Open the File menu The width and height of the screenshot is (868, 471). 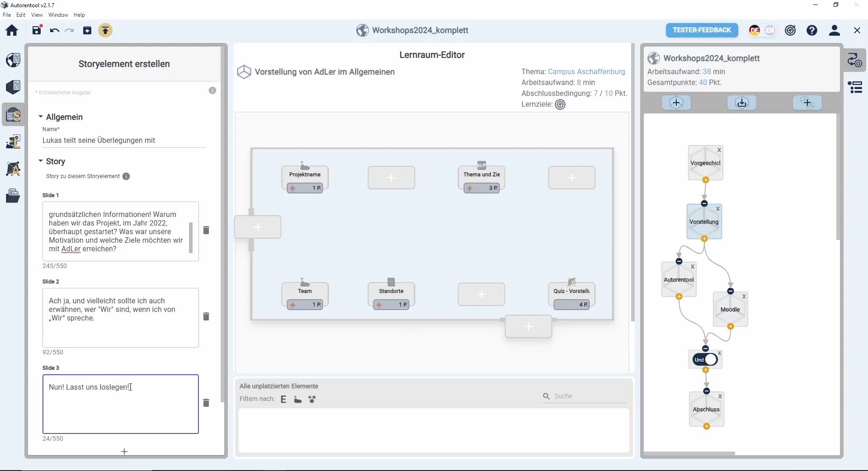7,15
